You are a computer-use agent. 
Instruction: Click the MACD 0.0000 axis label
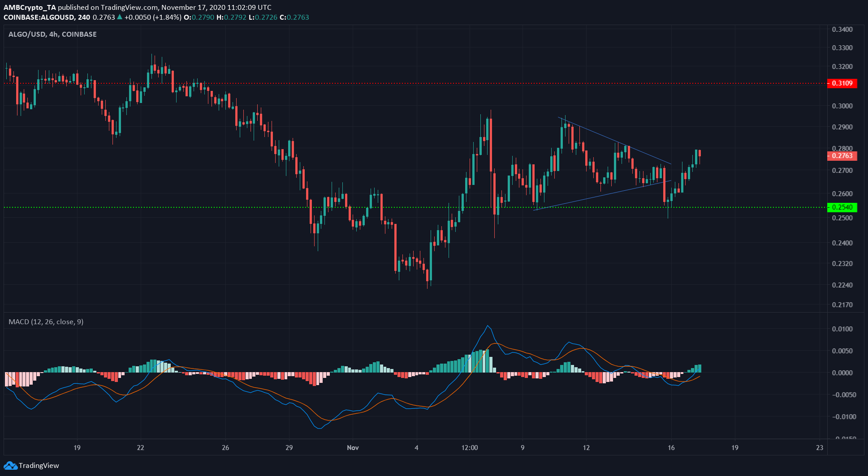pos(842,373)
